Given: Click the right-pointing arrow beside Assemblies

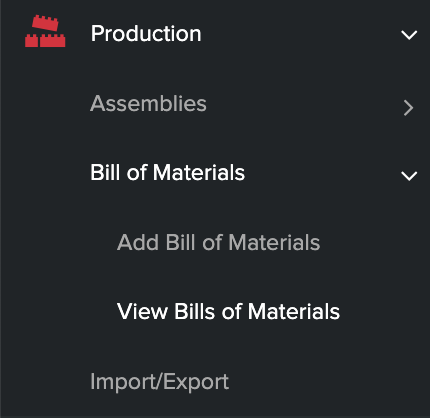Looking at the screenshot, I should [x=408, y=108].
